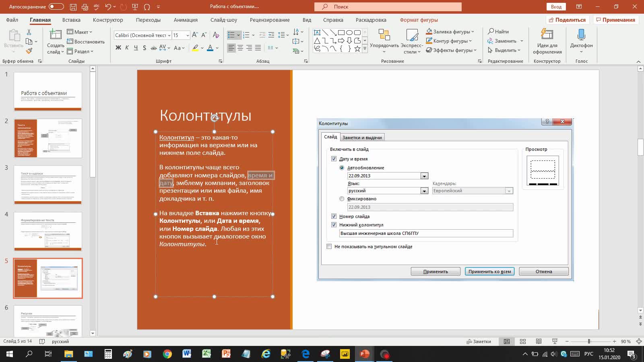Click the Save icon in the title bar
This screenshot has height=362, width=644.
[73, 7]
